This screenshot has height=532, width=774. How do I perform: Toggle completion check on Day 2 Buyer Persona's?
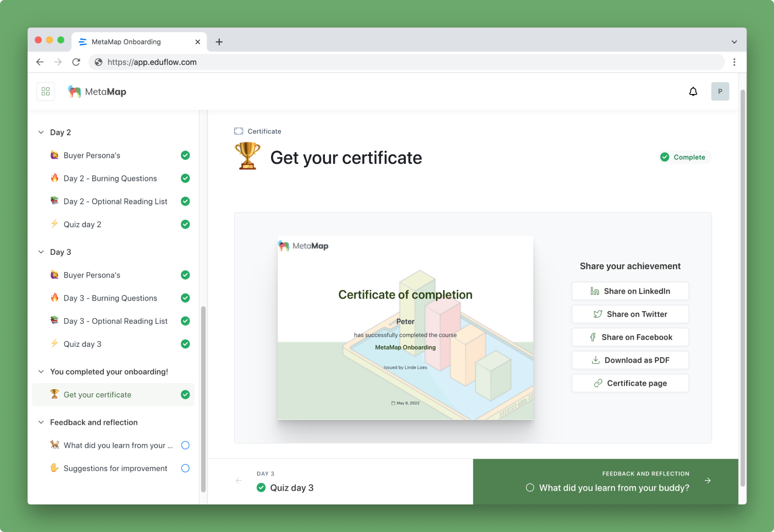pyautogui.click(x=185, y=156)
